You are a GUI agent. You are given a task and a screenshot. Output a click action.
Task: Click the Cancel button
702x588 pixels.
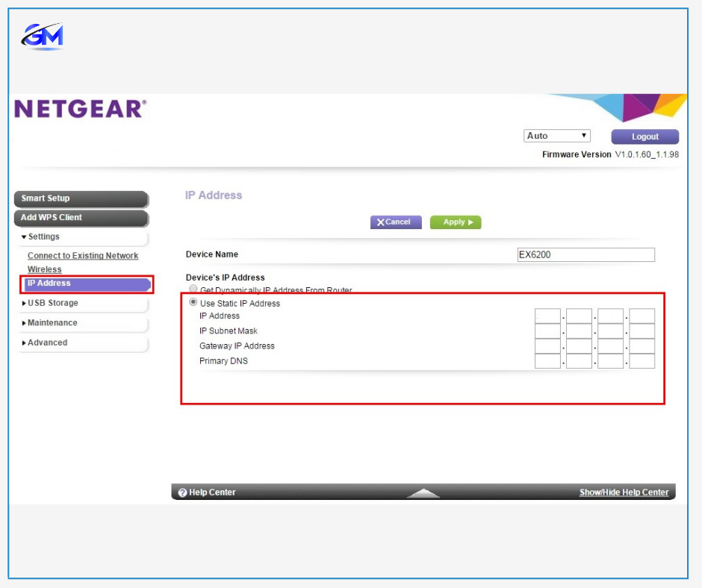pyautogui.click(x=396, y=222)
